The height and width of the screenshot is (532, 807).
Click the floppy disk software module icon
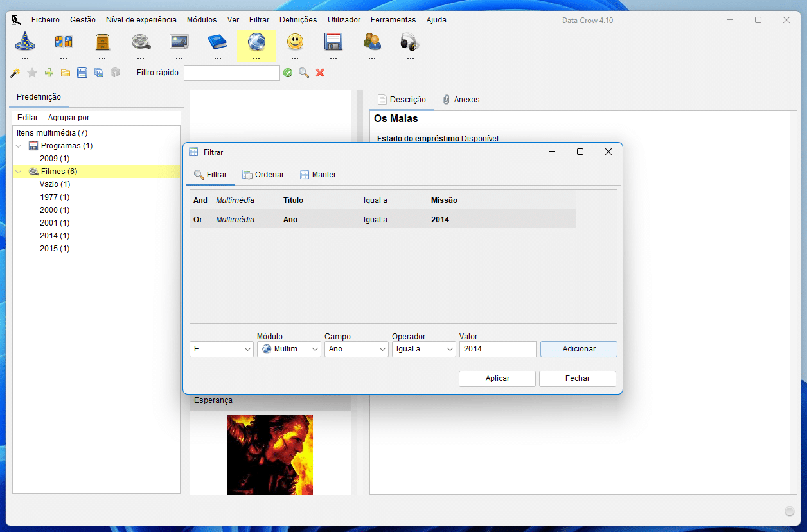tap(333, 42)
